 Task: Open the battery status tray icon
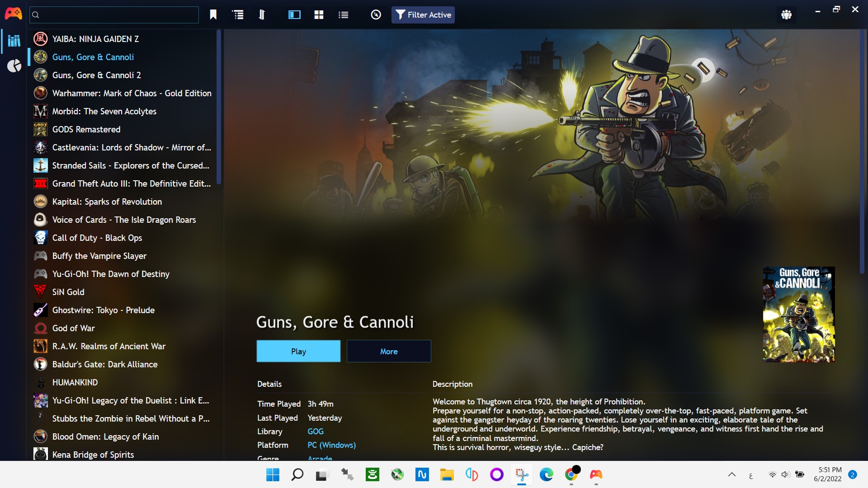800,474
